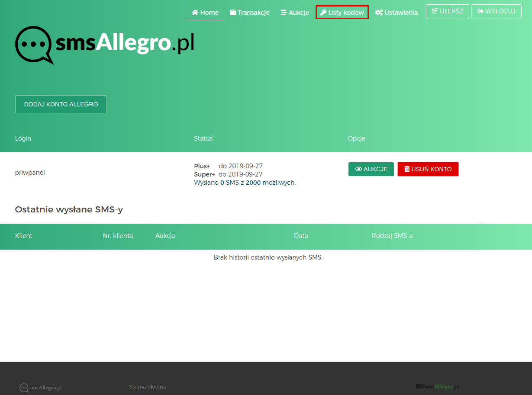Open the Home nav item
Viewport: 532px width, 395px height.
click(x=205, y=13)
